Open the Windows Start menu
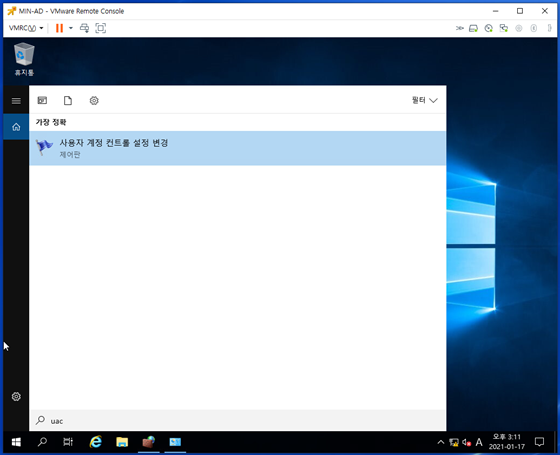The image size is (560, 455). [16, 442]
